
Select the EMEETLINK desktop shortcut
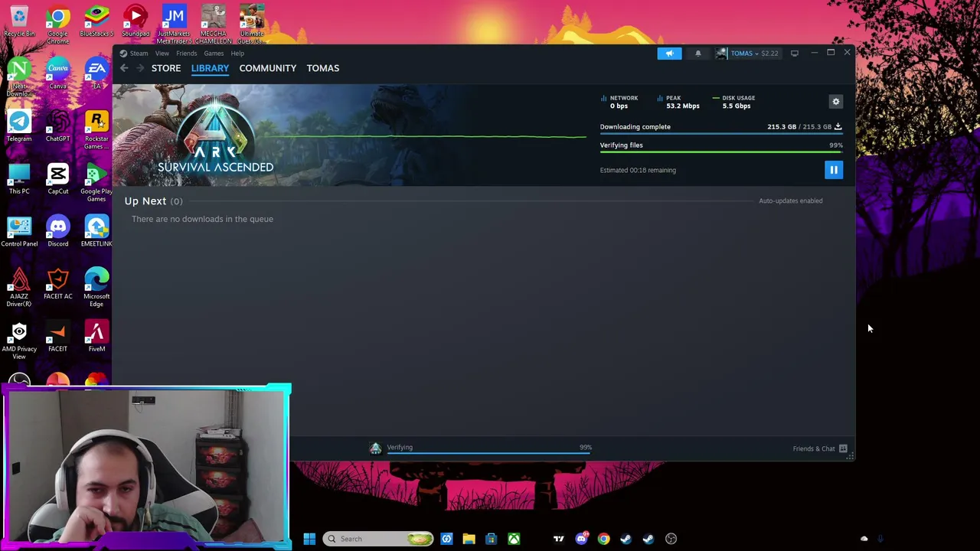(x=96, y=233)
